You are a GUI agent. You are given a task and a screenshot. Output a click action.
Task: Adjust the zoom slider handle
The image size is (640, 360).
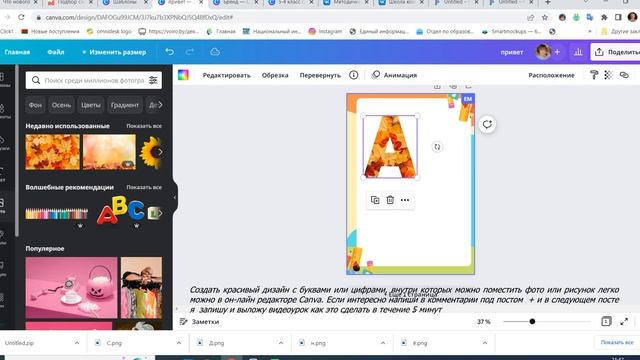532,322
